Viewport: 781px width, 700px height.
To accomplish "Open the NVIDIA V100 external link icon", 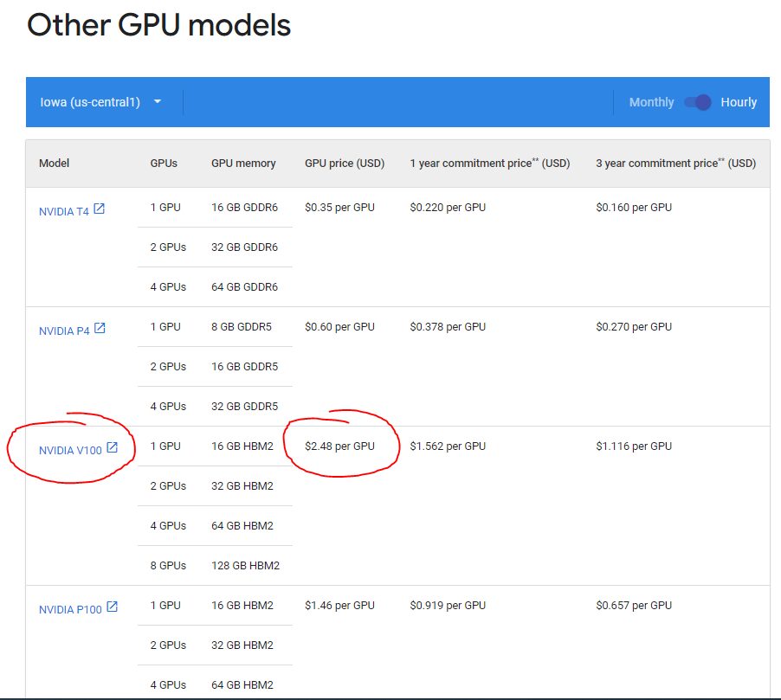I will [x=112, y=447].
